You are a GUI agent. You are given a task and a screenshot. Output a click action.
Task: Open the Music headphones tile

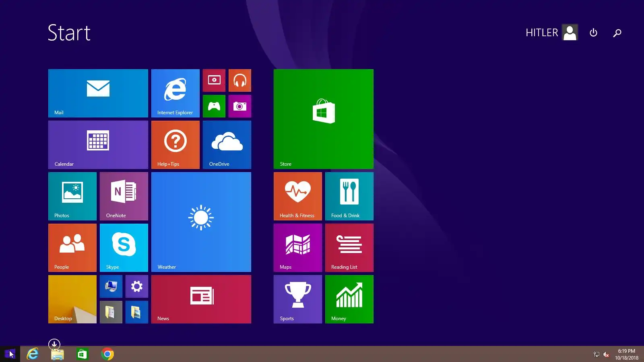click(x=240, y=80)
